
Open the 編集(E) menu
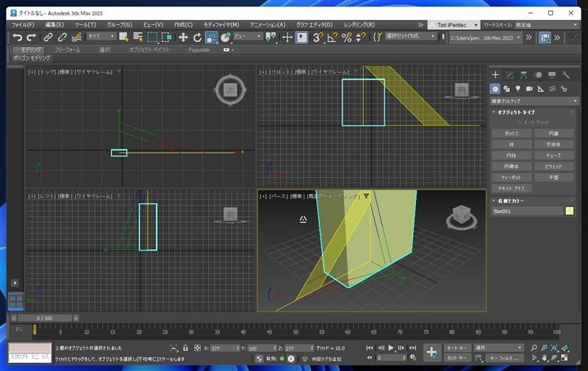[54, 25]
